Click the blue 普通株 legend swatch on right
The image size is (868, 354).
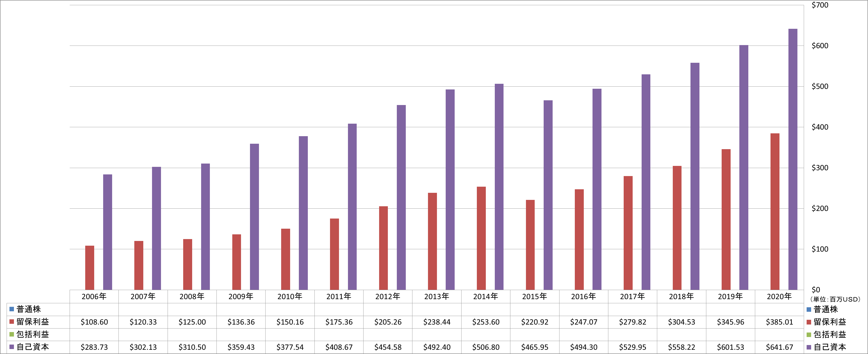click(809, 309)
